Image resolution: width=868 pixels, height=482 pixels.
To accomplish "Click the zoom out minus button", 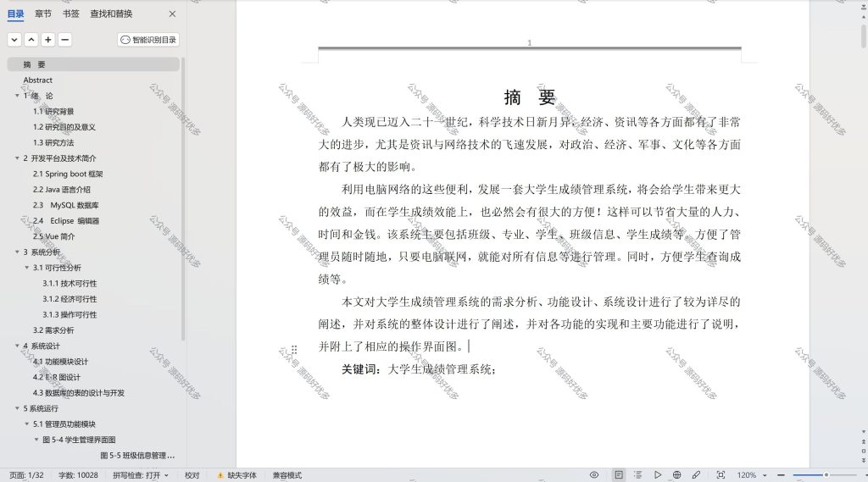I will tap(781, 475).
